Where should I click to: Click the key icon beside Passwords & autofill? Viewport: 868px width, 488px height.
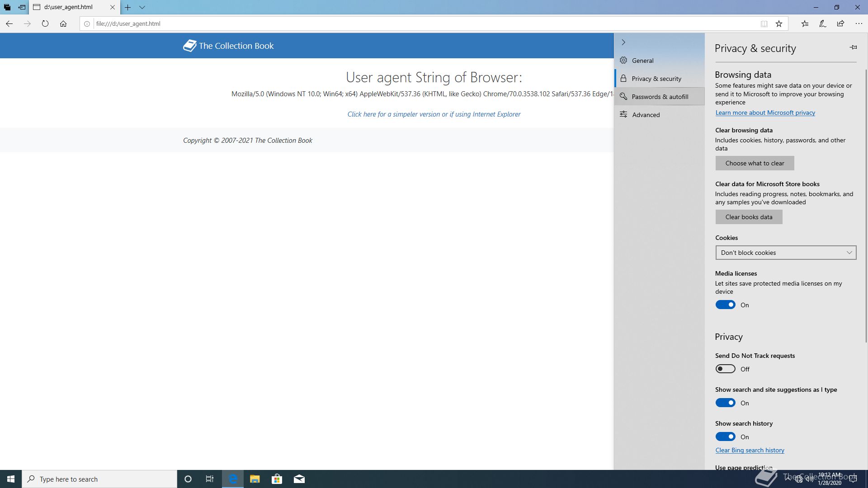(x=623, y=96)
